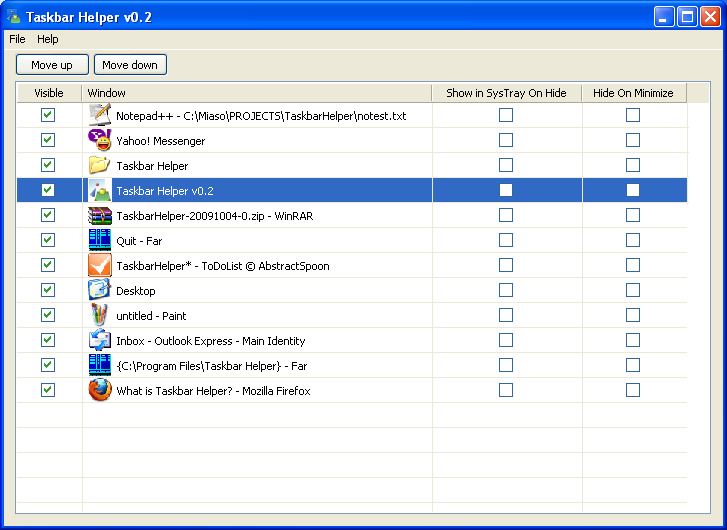
Task: Click the Yahoo! Messenger smiley icon
Action: tap(100, 140)
